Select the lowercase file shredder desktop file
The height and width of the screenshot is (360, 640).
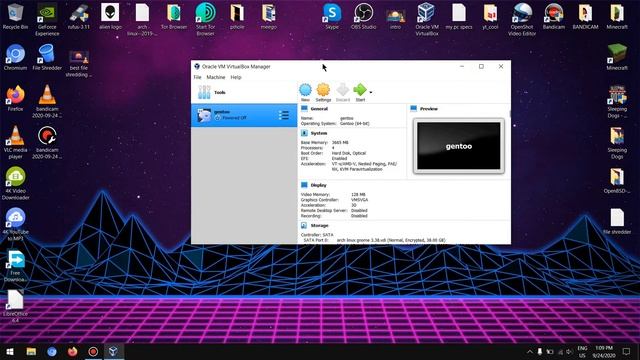[617, 222]
